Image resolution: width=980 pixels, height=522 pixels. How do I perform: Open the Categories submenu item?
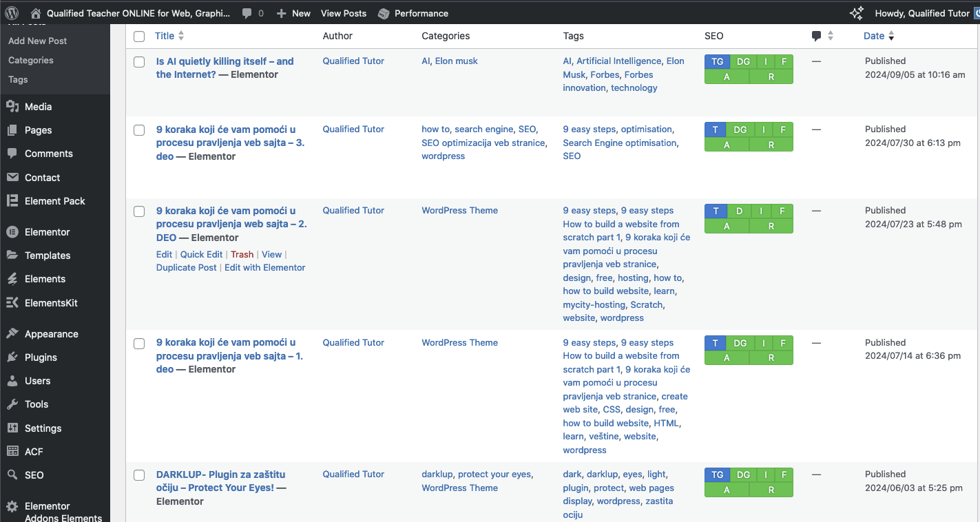pos(31,60)
